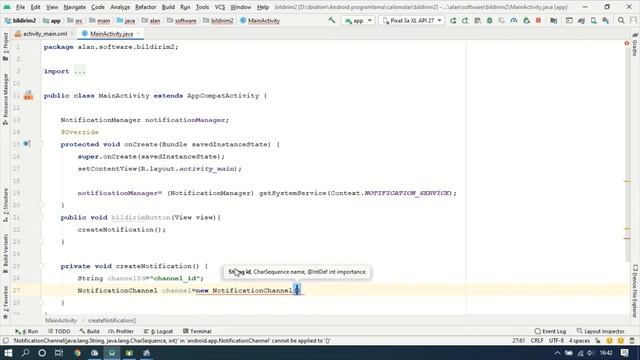Viewport: 640px width, 360px height.
Task: Open the Build Variants side panel
Action: [5, 254]
